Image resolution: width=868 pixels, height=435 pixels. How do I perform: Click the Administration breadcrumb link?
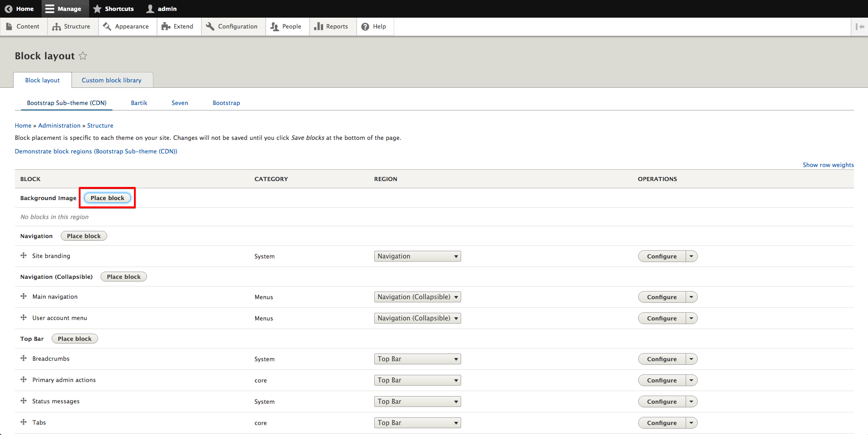(x=59, y=126)
